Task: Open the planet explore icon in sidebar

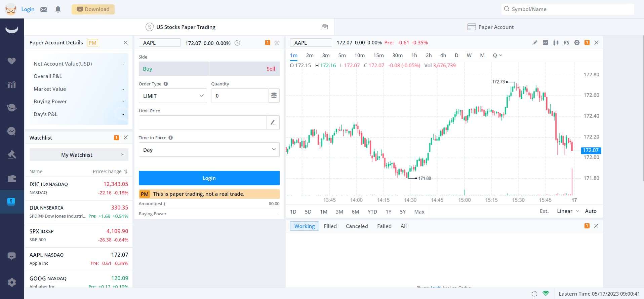Action: [x=12, y=108]
